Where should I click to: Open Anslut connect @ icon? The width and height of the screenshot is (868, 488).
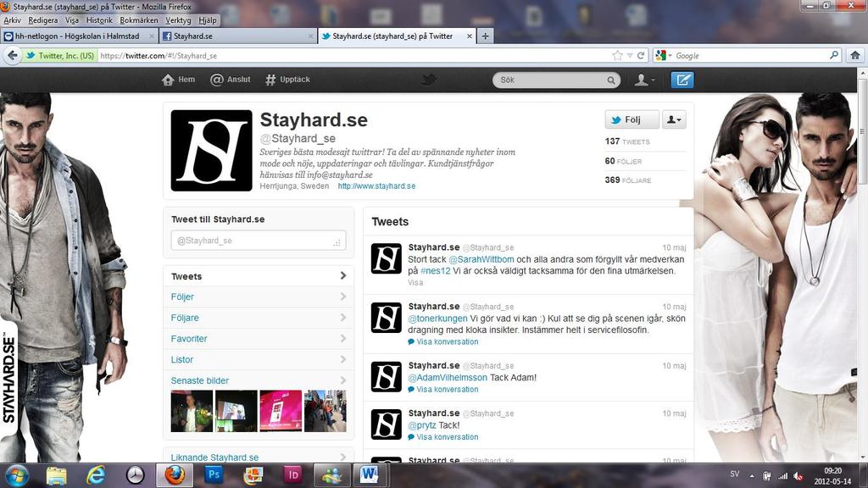click(x=216, y=80)
